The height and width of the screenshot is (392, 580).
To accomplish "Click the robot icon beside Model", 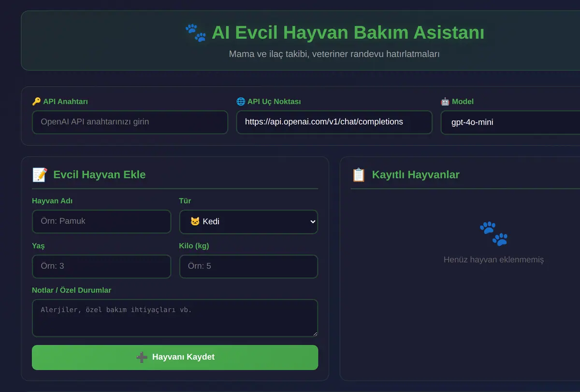I will tap(445, 102).
